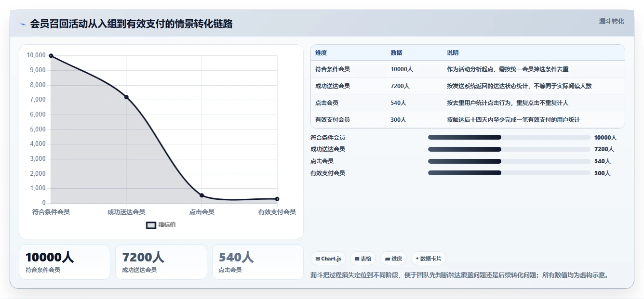Click the x-axis label 有效支付会员
The image size is (644, 299).
tap(277, 212)
